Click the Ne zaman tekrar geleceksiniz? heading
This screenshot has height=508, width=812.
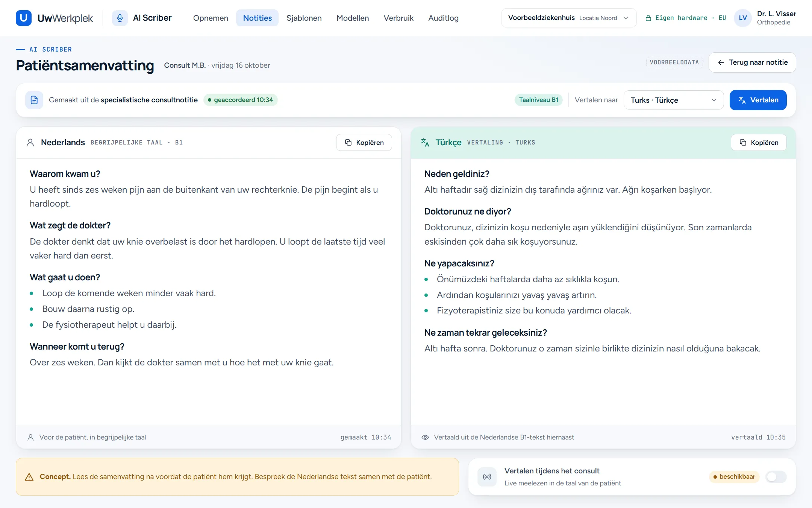[485, 333]
